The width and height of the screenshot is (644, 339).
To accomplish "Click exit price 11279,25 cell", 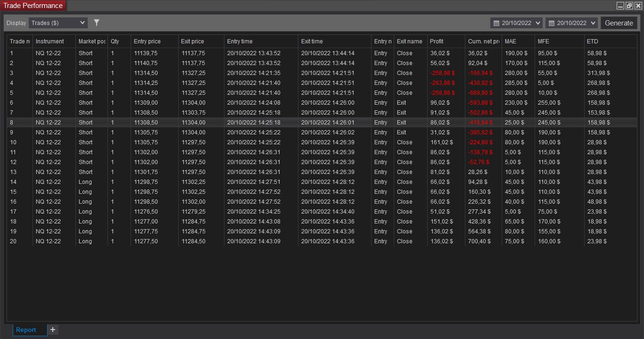I will [x=193, y=212].
